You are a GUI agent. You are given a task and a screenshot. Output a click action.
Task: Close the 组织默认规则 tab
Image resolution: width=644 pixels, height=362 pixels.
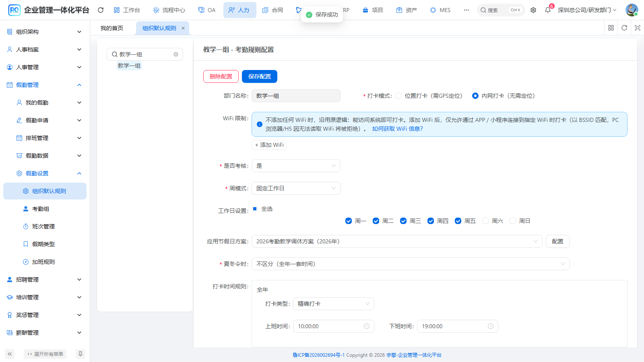click(183, 28)
